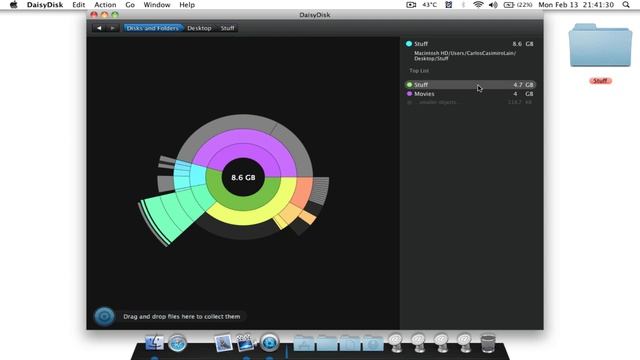Jump to the Desktop breadcrumb
This screenshot has height=360, width=640.
point(199,28)
